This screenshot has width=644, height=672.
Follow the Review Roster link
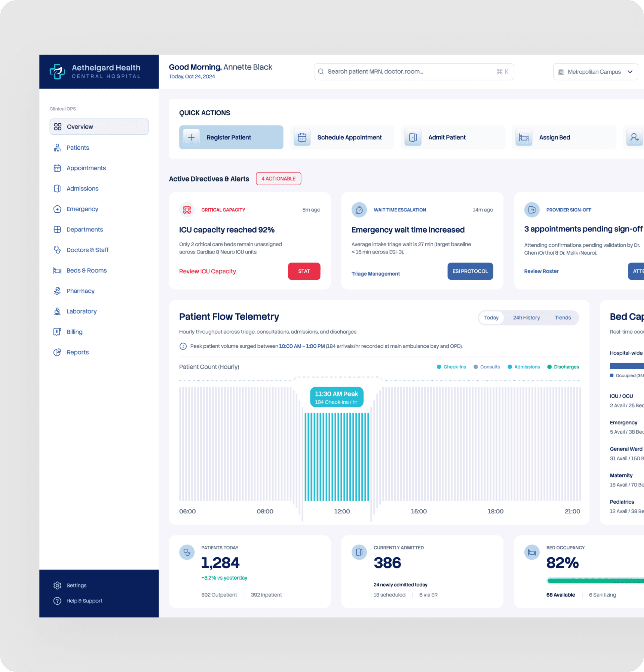click(541, 271)
